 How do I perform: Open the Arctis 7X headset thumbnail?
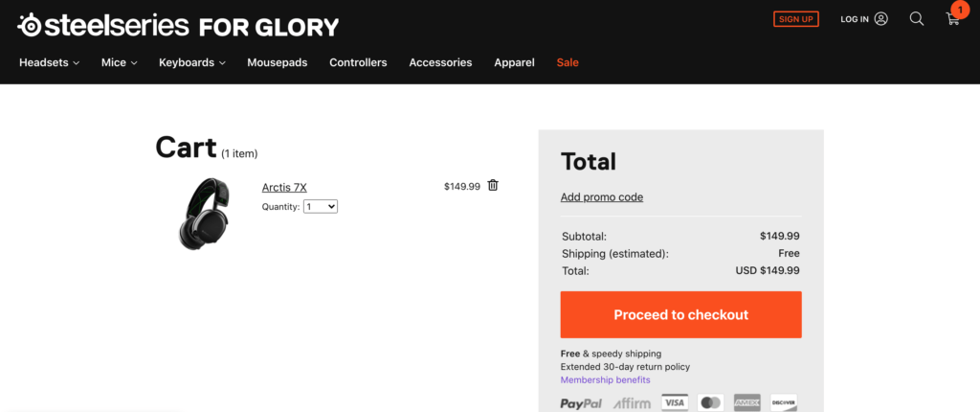point(204,214)
